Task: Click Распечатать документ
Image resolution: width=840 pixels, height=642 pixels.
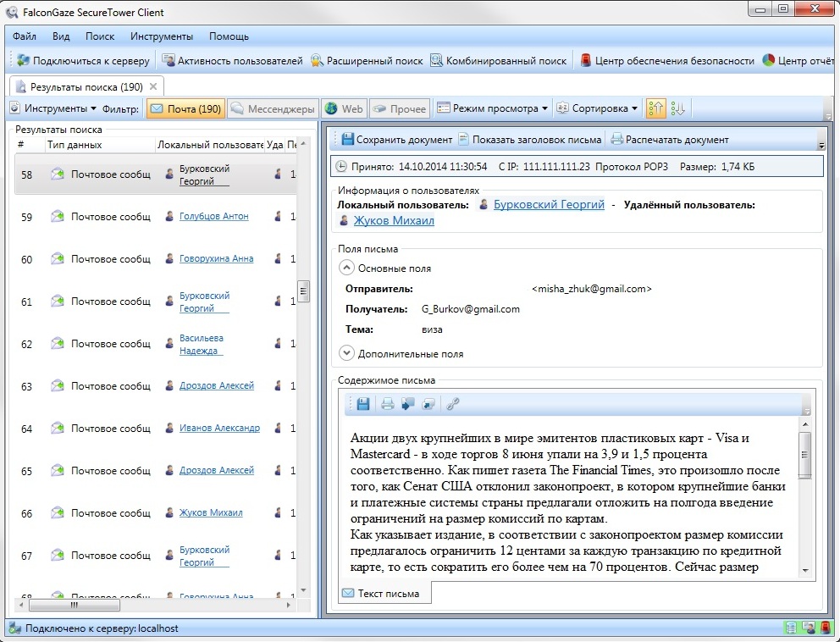Action: pyautogui.click(x=670, y=140)
